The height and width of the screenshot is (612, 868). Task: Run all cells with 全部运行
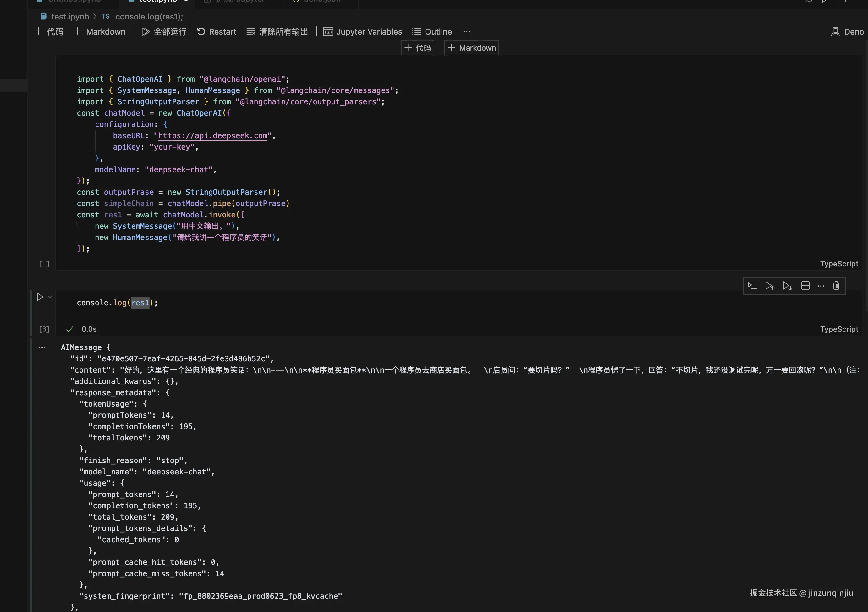point(164,32)
